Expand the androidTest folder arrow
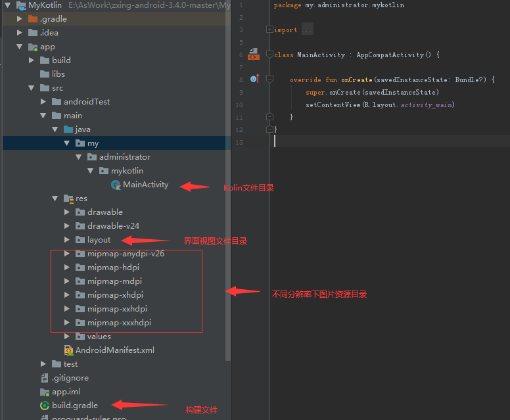Viewport: 510px width, 420px height. click(x=43, y=102)
